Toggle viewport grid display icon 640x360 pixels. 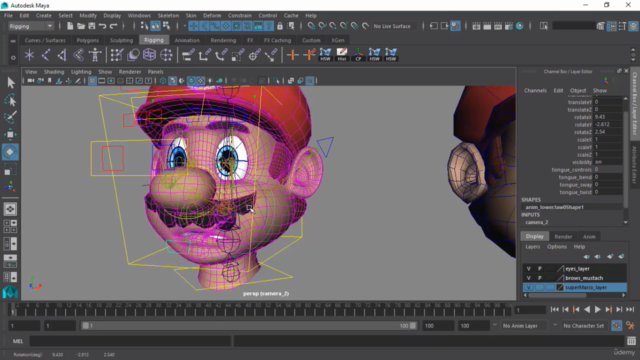click(x=92, y=81)
